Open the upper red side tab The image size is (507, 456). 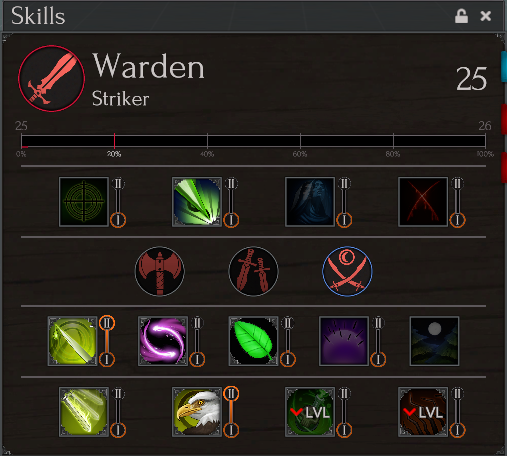(504, 119)
